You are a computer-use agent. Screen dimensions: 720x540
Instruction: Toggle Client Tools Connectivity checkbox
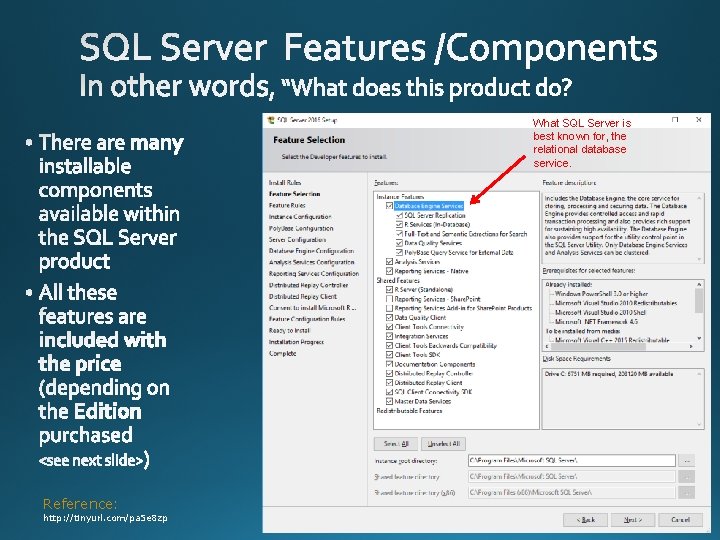pos(389,327)
